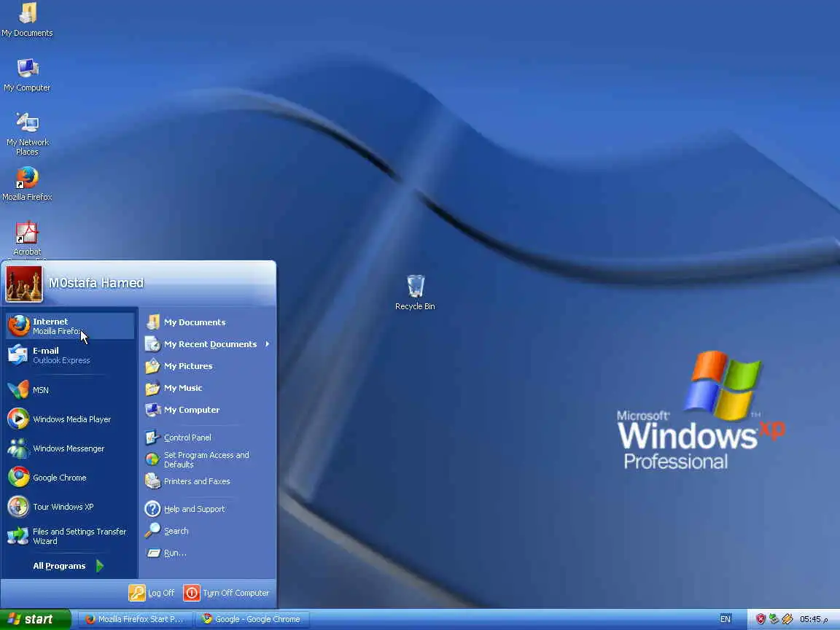
Task: Open Windows Messenger in Start menu
Action: pyautogui.click(x=70, y=448)
